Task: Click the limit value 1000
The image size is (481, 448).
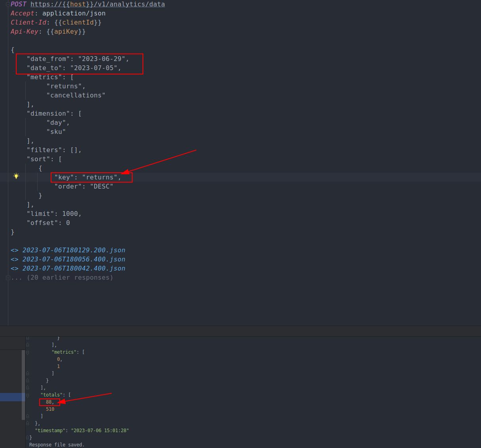Action: point(70,214)
